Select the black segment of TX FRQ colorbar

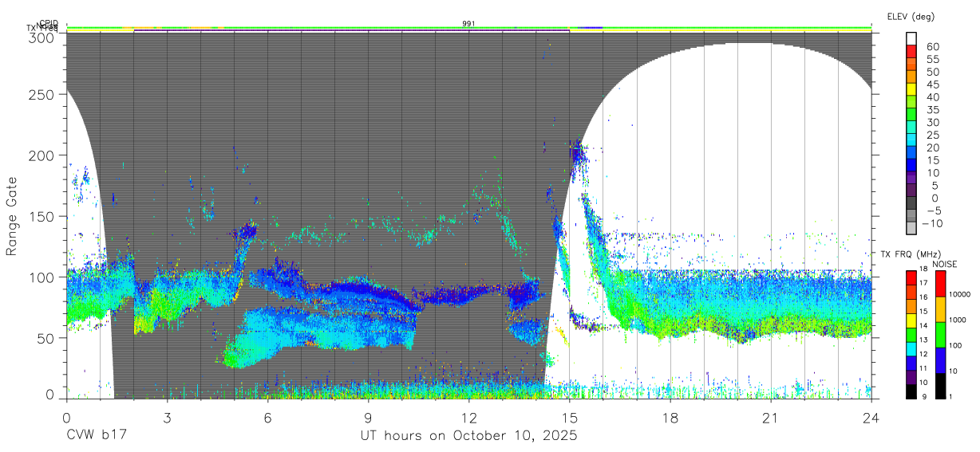(911, 391)
